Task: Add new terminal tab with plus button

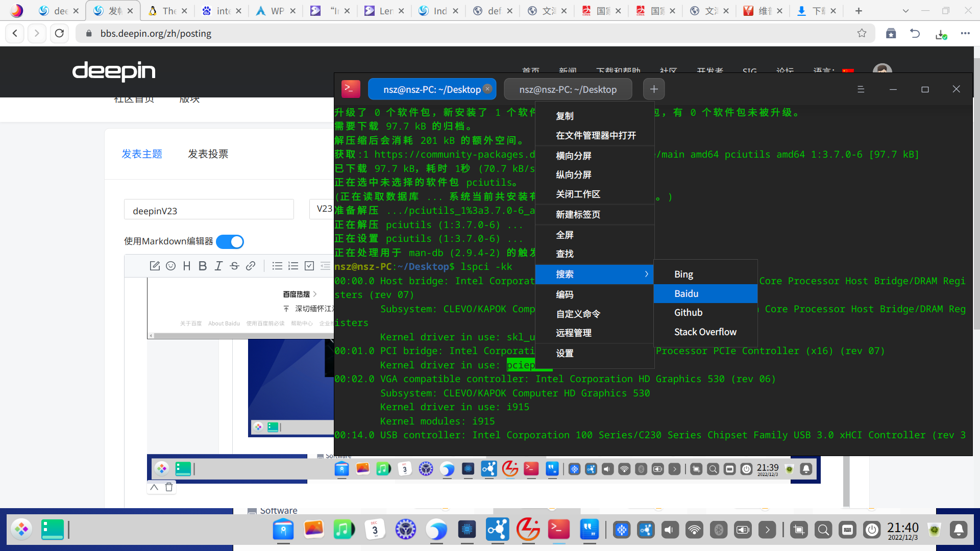Action: pyautogui.click(x=654, y=89)
